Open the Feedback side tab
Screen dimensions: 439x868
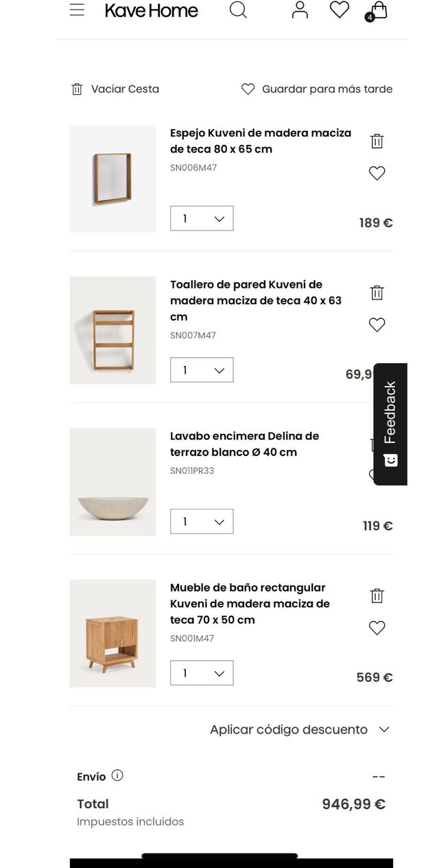pyautogui.click(x=390, y=424)
